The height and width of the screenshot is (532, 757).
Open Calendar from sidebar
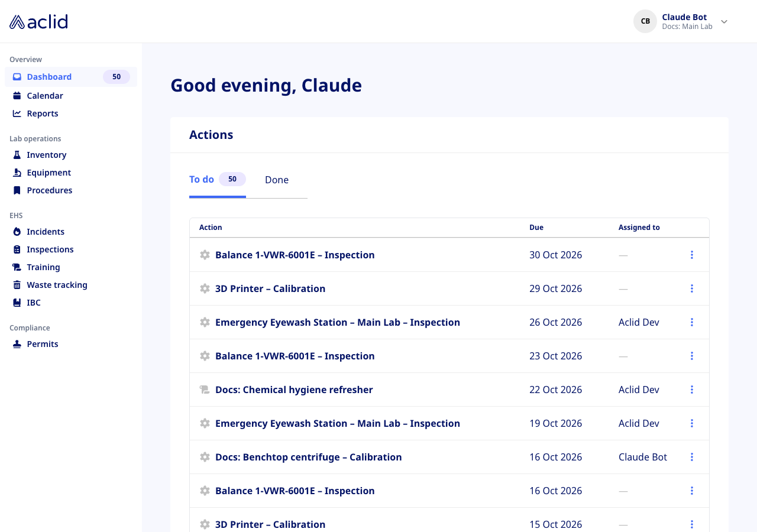coord(45,96)
